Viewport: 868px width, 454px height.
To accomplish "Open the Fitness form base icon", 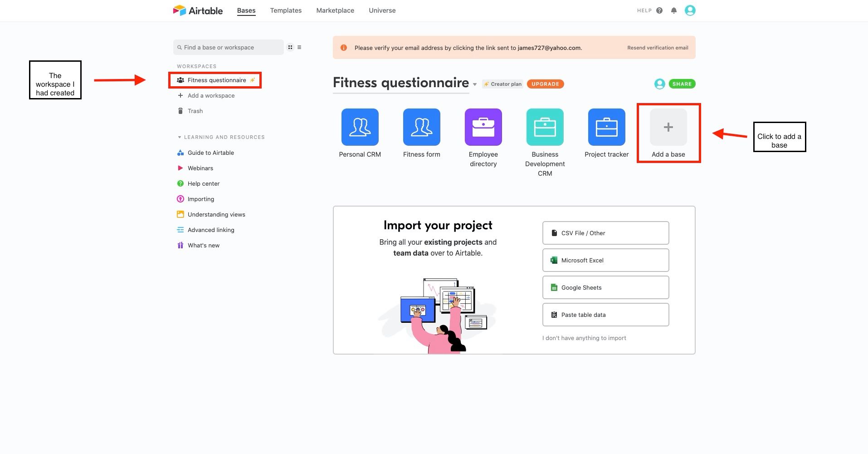I will 422,127.
